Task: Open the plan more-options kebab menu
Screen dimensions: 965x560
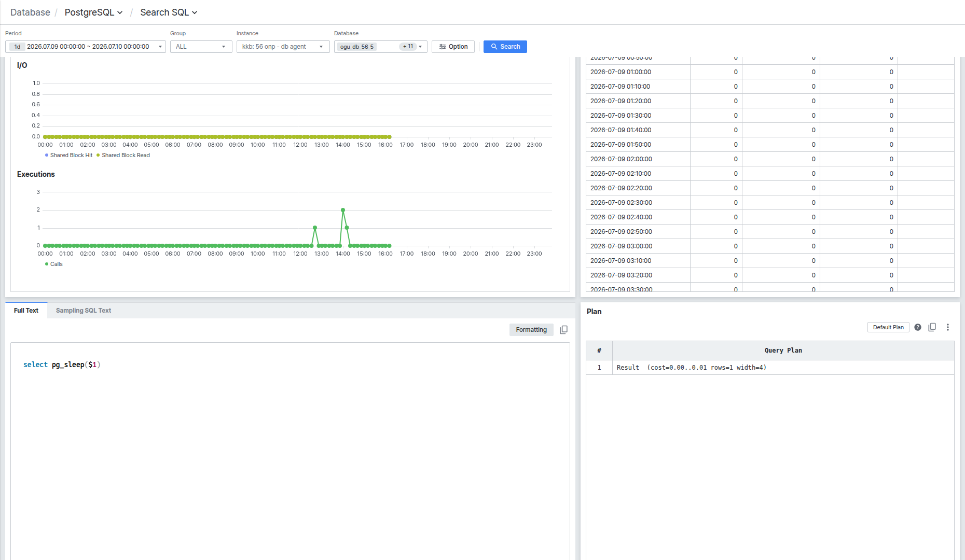Action: (x=948, y=327)
